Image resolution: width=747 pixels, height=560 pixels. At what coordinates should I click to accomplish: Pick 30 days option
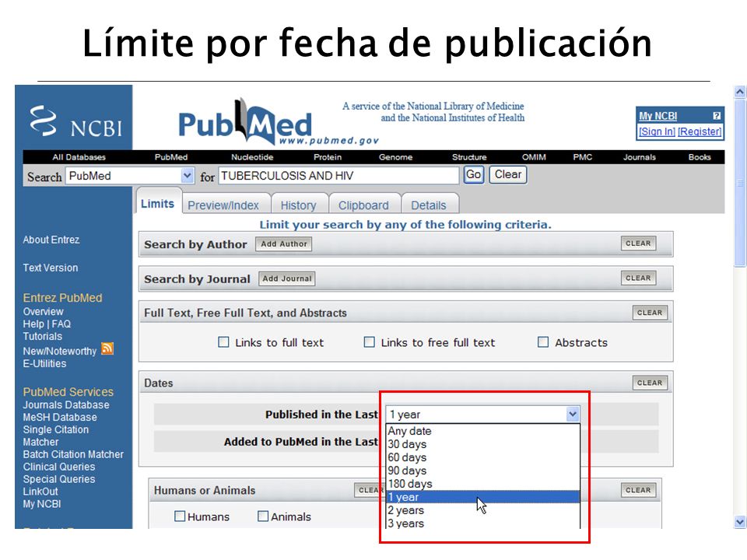tap(483, 444)
